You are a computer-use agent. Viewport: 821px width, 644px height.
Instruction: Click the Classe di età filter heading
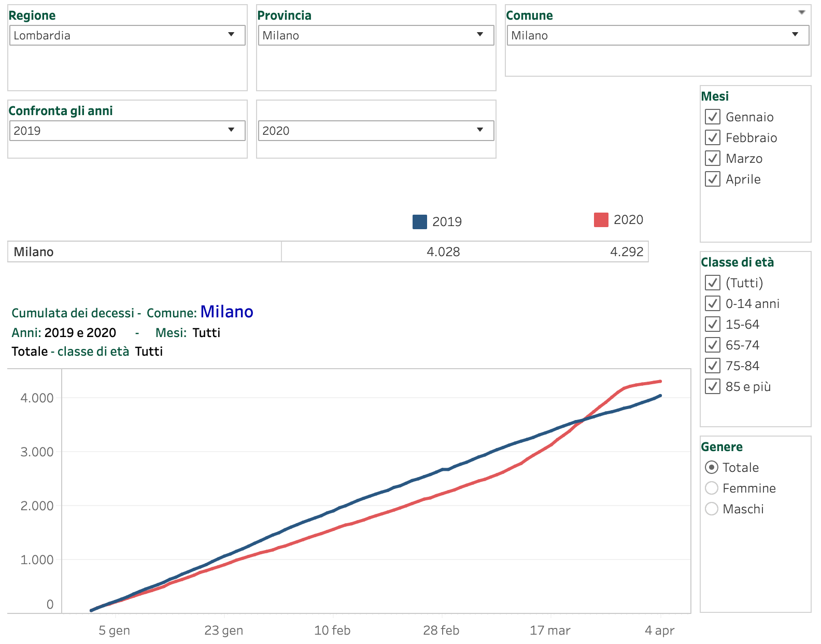737,262
